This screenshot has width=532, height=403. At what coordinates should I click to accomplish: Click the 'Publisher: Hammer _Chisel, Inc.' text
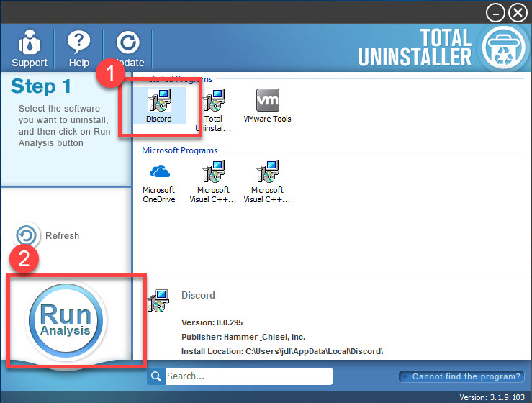pos(243,337)
